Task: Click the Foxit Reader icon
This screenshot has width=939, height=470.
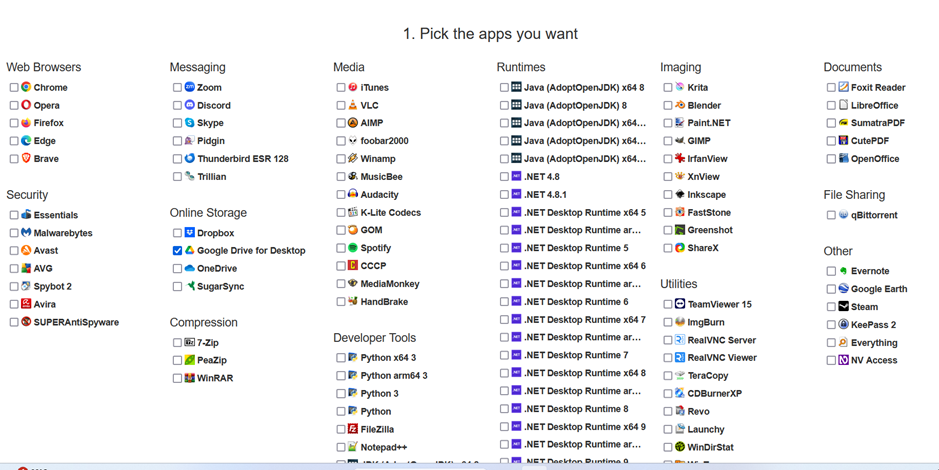Action: pyautogui.click(x=843, y=87)
